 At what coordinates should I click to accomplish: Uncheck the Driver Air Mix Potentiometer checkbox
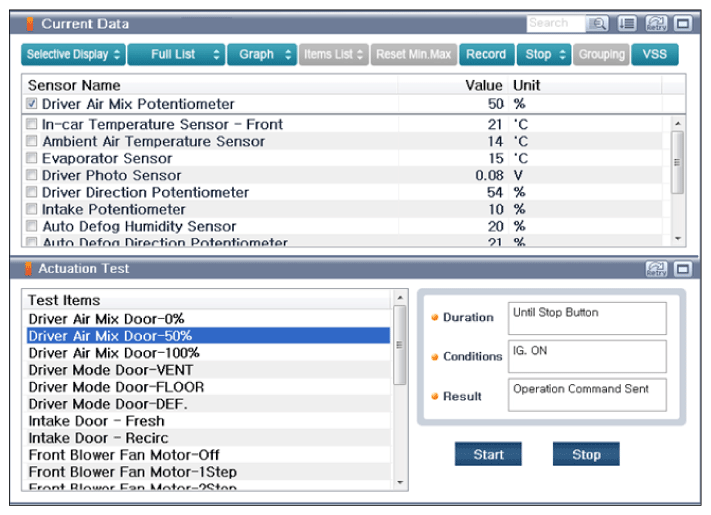(x=31, y=103)
